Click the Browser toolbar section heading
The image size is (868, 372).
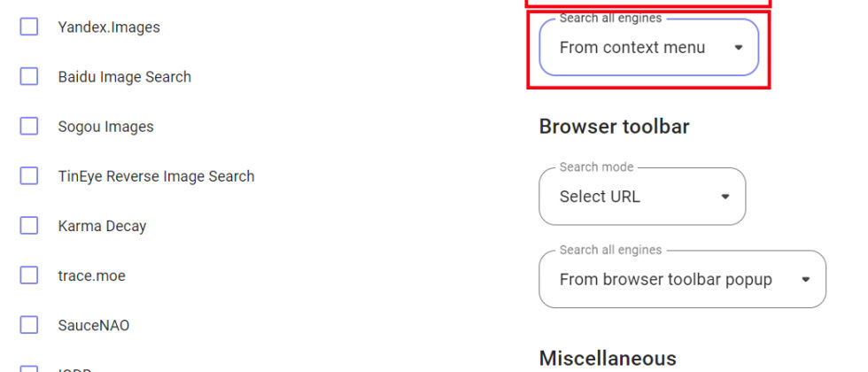tap(614, 127)
